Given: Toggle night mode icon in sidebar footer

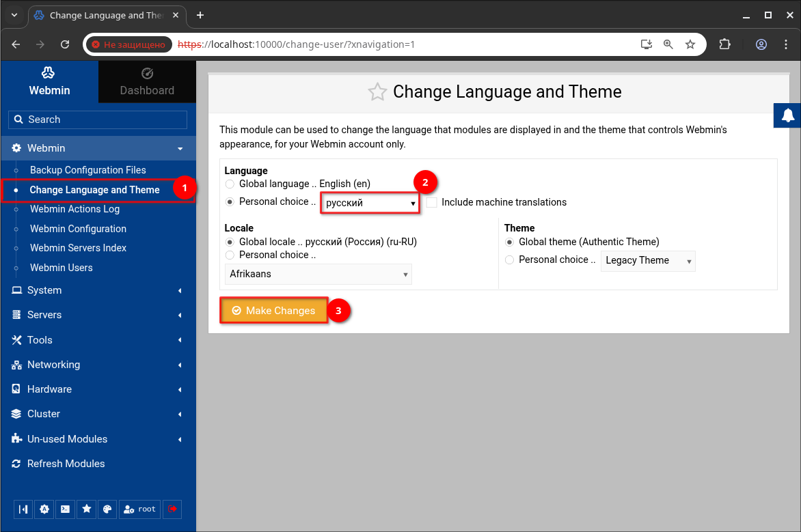Looking at the screenshot, I should click(44, 509).
